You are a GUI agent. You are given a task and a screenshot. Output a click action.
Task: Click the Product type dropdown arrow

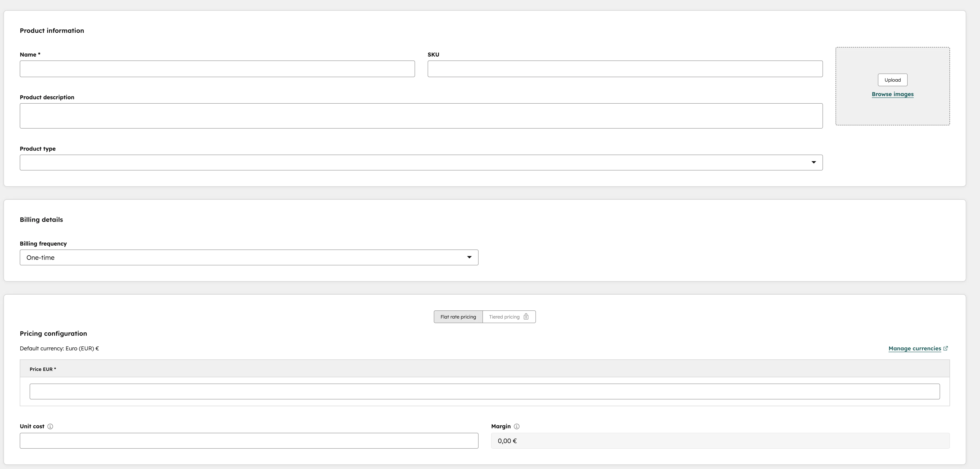(x=814, y=162)
